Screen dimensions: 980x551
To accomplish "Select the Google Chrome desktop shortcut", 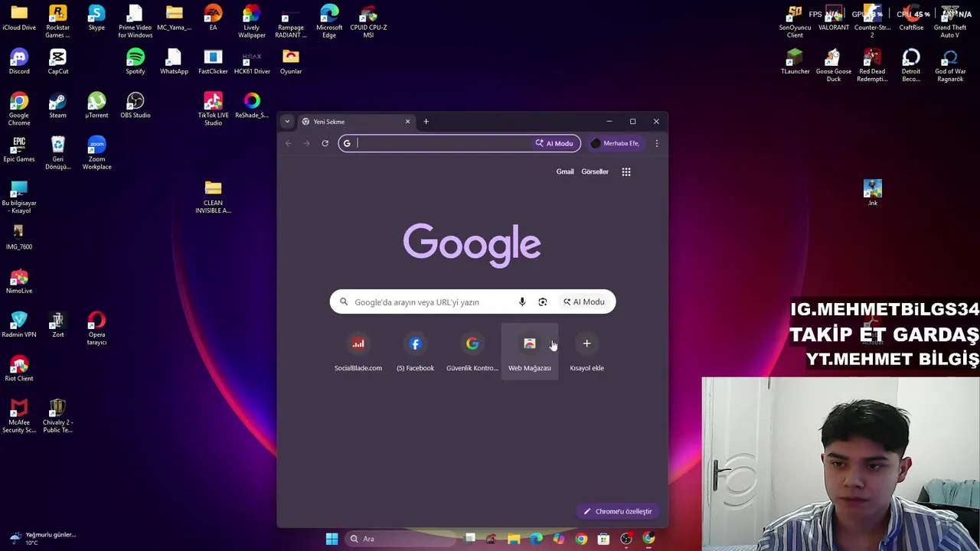I will pos(19,109).
